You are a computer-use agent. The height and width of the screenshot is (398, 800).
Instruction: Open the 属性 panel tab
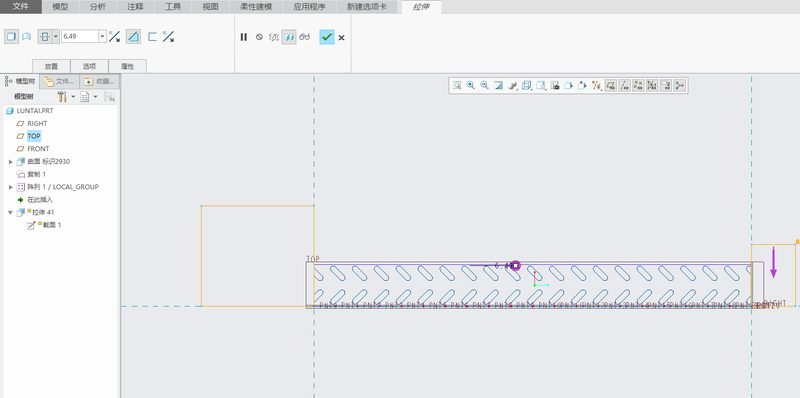point(128,66)
